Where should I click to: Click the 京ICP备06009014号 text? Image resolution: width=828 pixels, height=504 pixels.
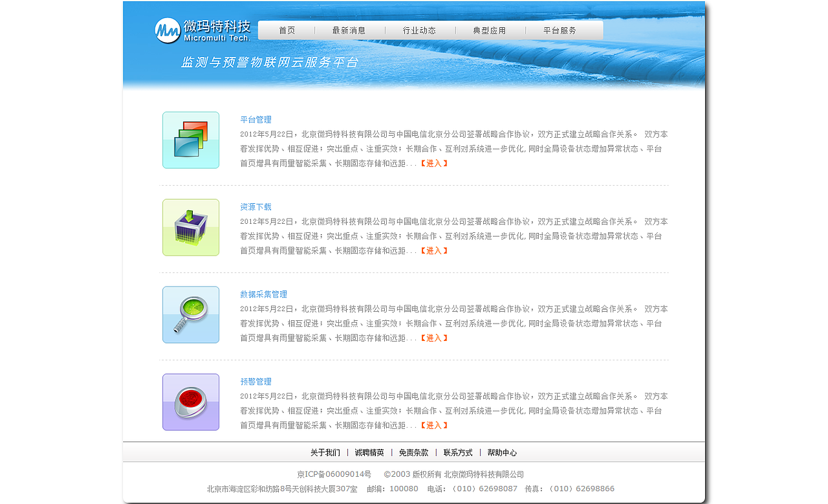click(x=334, y=475)
